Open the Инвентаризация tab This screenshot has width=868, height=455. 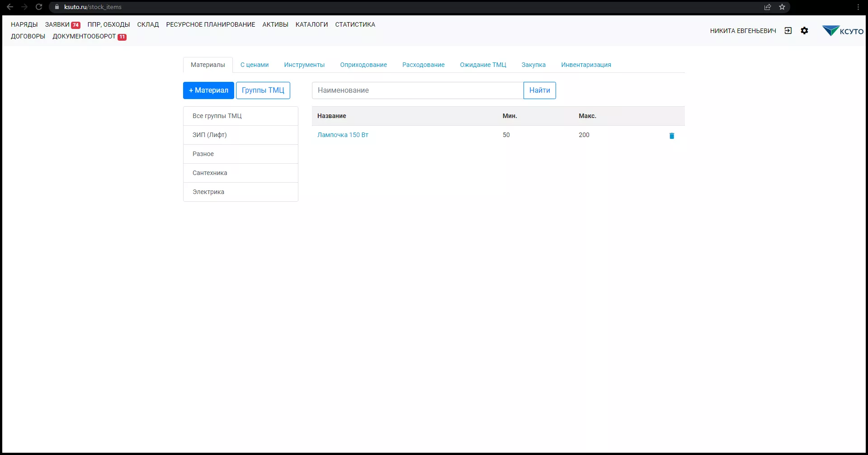(586, 65)
